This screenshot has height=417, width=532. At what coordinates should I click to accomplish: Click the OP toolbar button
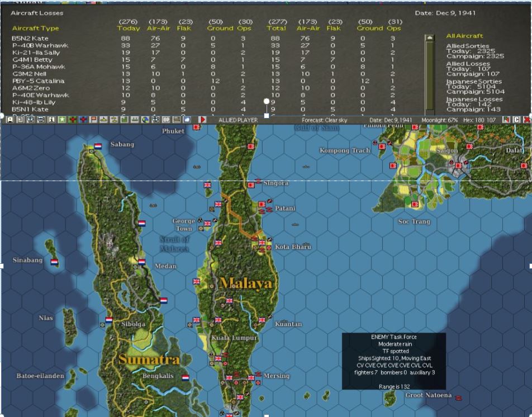166,120
